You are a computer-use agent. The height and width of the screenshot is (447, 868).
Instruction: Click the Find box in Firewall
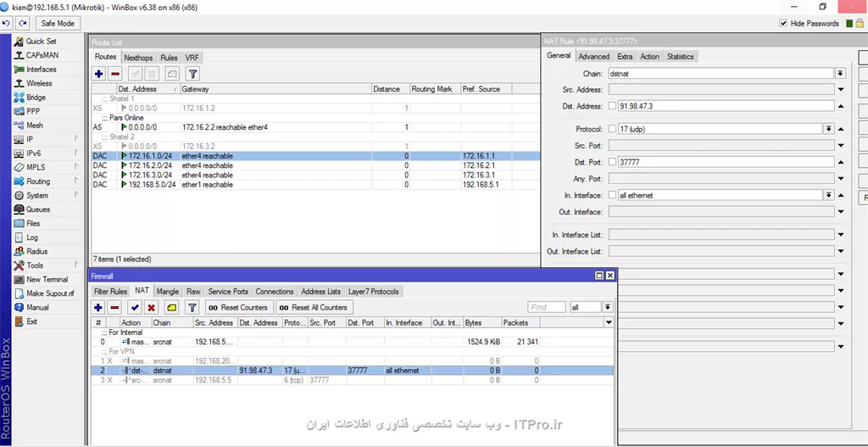[547, 307]
